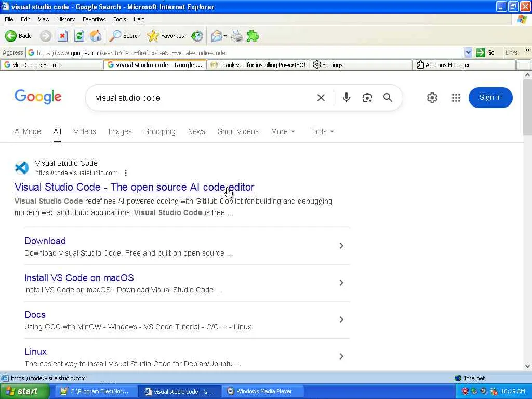
Task: Click the red shield tray icon
Action: pyautogui.click(x=465, y=392)
